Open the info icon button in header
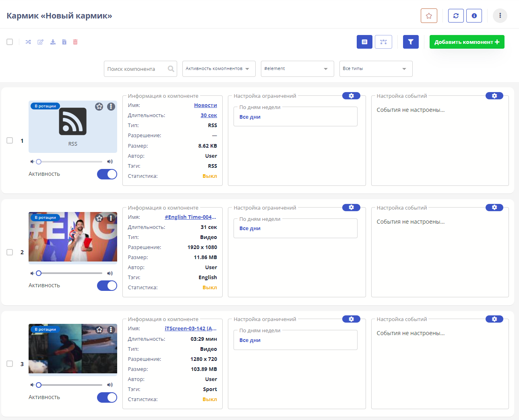The image size is (519, 420). 474,16
